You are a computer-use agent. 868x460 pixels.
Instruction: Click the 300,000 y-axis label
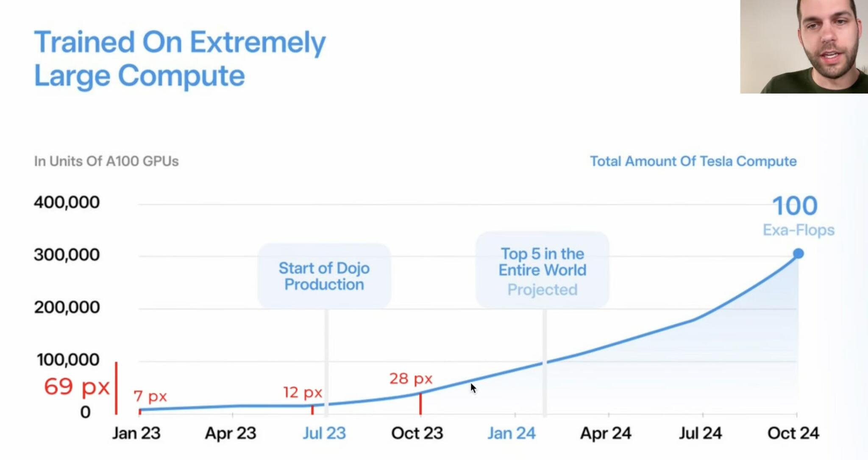tap(67, 255)
